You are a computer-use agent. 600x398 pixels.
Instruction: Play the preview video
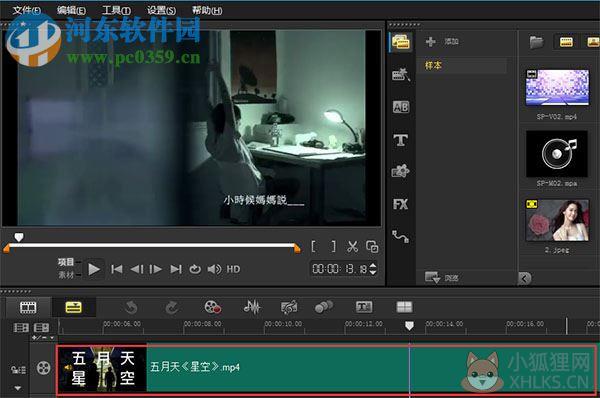click(94, 269)
